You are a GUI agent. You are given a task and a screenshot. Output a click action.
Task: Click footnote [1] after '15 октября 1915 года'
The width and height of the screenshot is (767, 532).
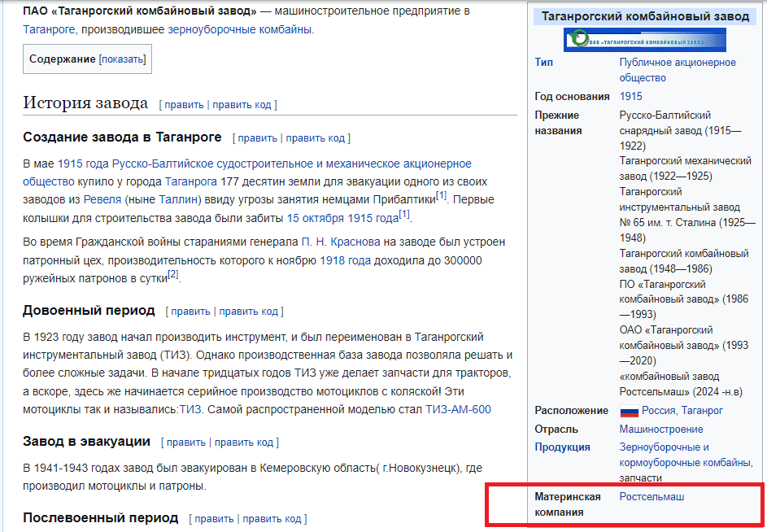pyautogui.click(x=404, y=214)
